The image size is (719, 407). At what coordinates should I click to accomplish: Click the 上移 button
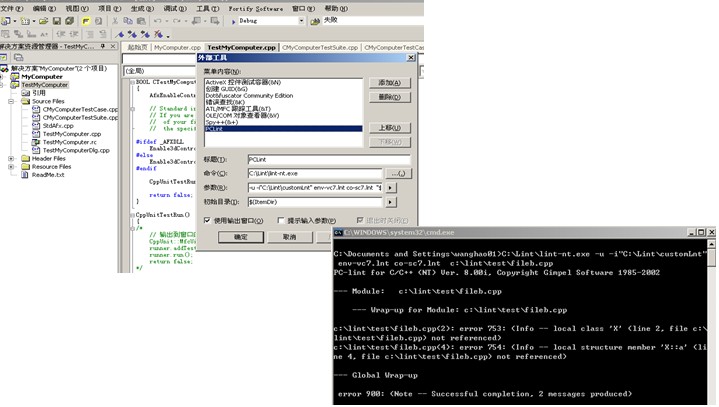[390, 127]
